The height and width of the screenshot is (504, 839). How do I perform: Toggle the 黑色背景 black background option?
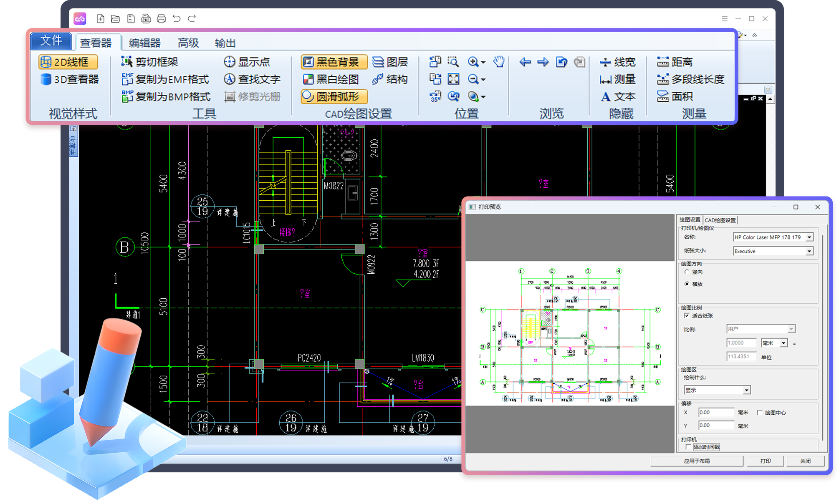334,62
